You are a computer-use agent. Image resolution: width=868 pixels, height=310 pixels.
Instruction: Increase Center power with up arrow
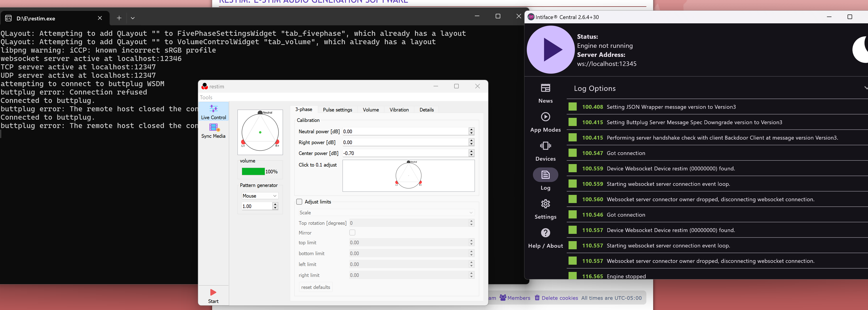pos(471,151)
